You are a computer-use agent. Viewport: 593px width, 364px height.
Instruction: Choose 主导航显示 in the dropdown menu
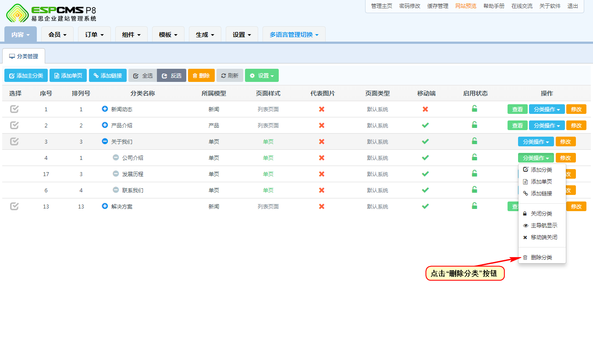click(x=542, y=226)
